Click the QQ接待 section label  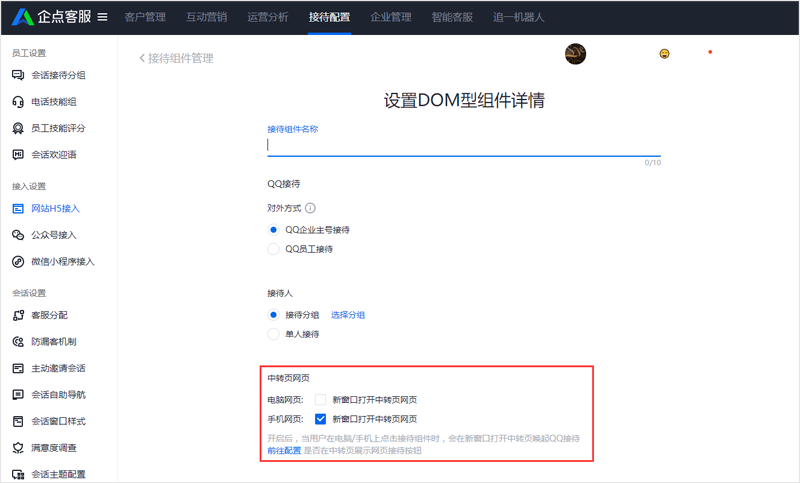click(x=284, y=184)
